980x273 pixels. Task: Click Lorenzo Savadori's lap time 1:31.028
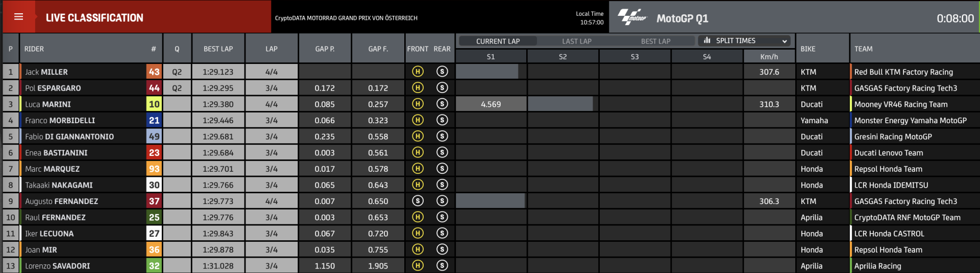[x=218, y=266]
